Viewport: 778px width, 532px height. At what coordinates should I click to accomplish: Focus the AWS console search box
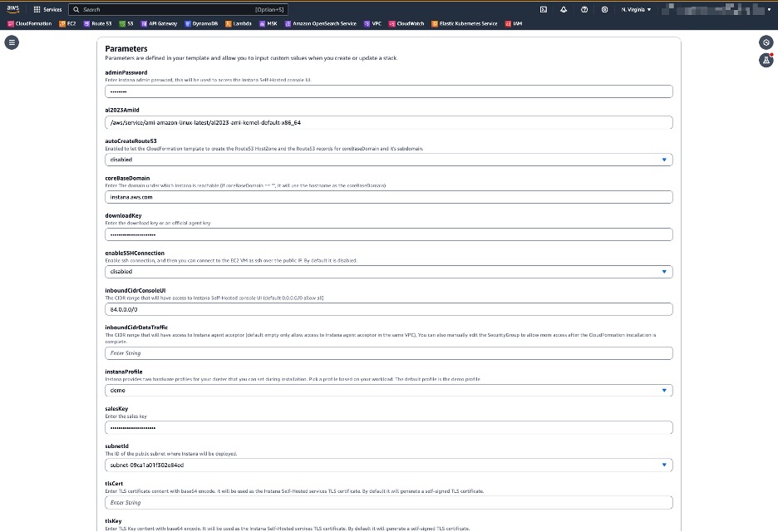pyautogui.click(x=178, y=9)
